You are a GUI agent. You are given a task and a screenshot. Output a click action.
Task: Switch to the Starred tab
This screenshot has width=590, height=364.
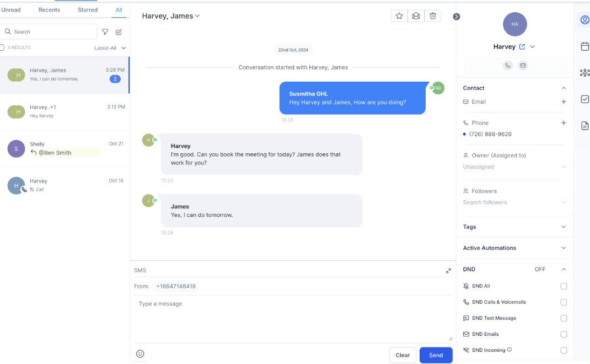point(88,10)
